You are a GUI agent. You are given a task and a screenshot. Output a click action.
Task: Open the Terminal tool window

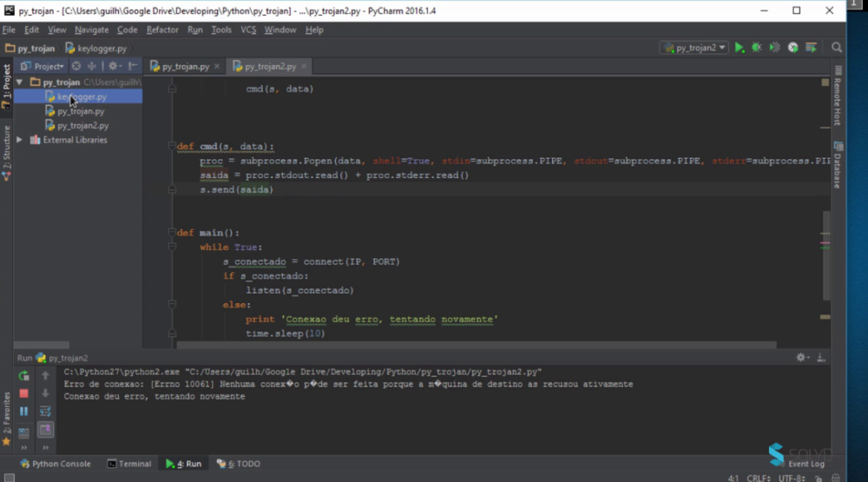point(128,464)
